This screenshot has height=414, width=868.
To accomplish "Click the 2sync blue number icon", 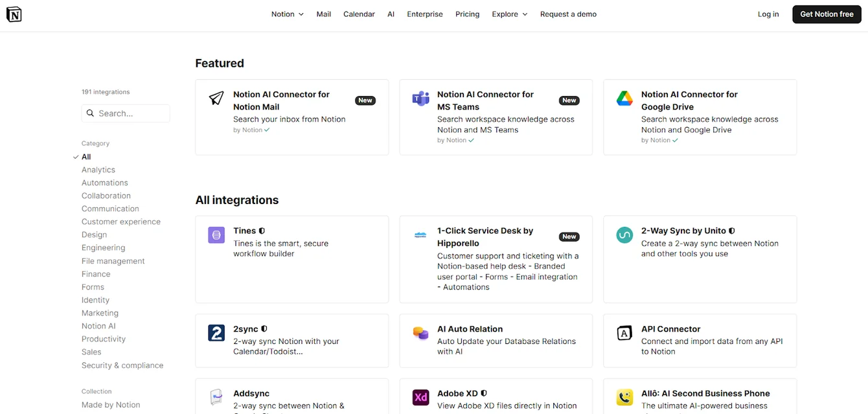I will coord(216,333).
